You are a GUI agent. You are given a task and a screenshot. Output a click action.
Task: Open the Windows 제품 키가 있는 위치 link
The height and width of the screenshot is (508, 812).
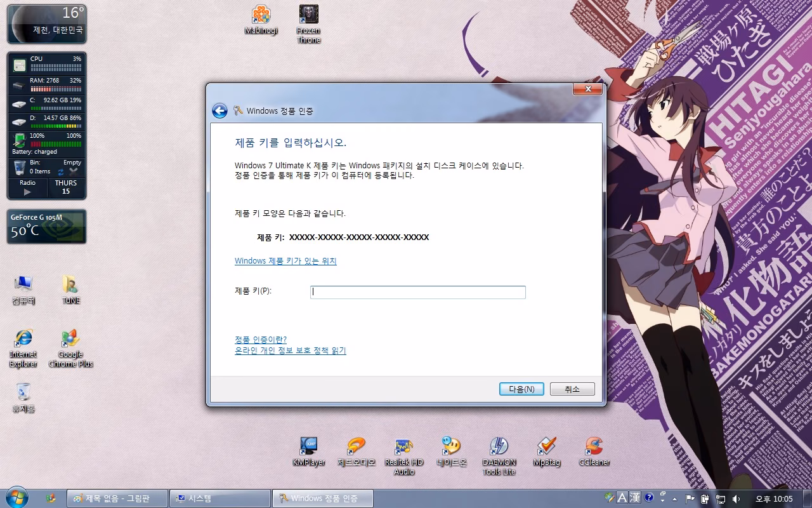point(285,261)
